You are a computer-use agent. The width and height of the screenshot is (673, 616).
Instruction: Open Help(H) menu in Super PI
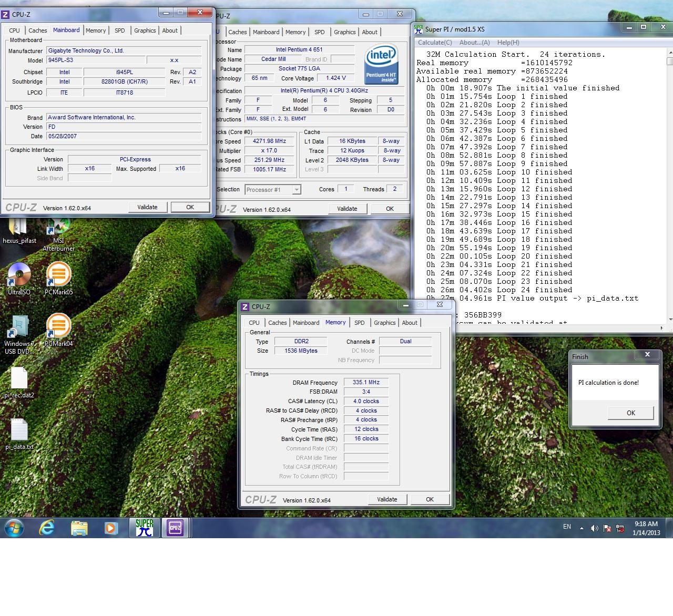click(508, 43)
